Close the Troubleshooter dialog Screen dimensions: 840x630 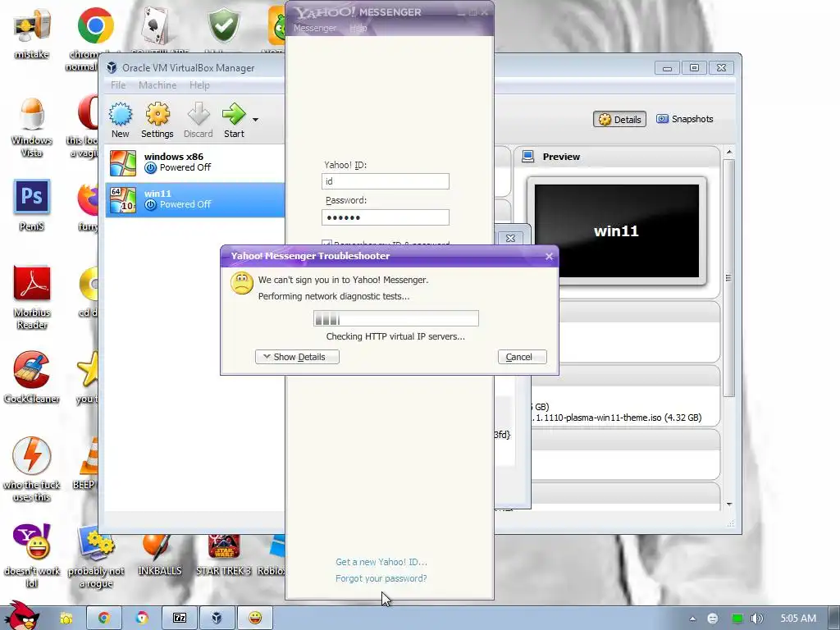[x=549, y=257]
